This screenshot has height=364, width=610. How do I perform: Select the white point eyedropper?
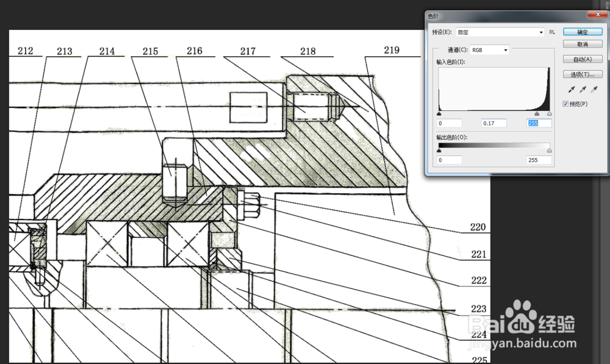594,90
